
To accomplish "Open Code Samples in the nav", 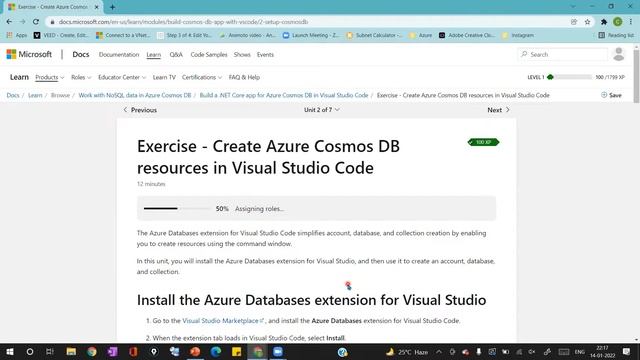I will pos(209,55).
